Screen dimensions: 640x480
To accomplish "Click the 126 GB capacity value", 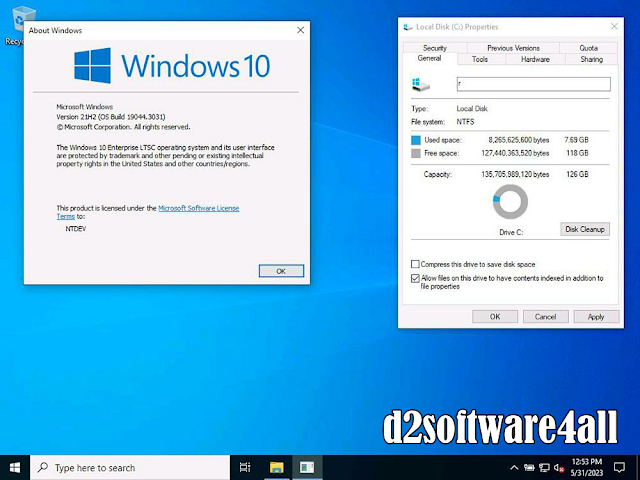I will coord(577,174).
